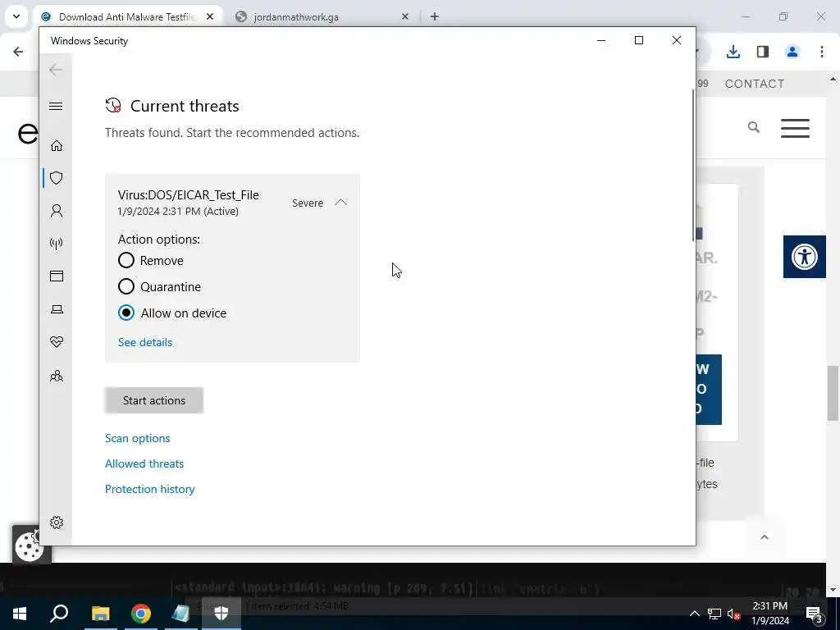
Task: Open the cookie settings icon
Action: [x=29, y=546]
